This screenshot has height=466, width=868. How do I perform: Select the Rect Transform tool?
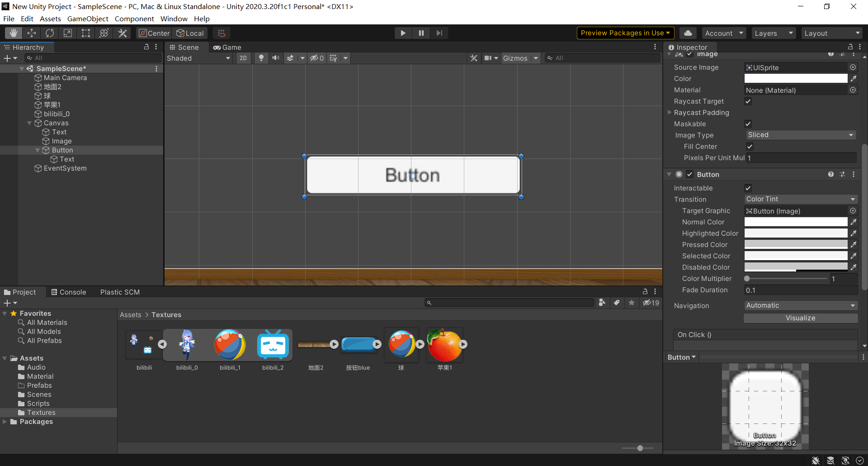click(86, 33)
